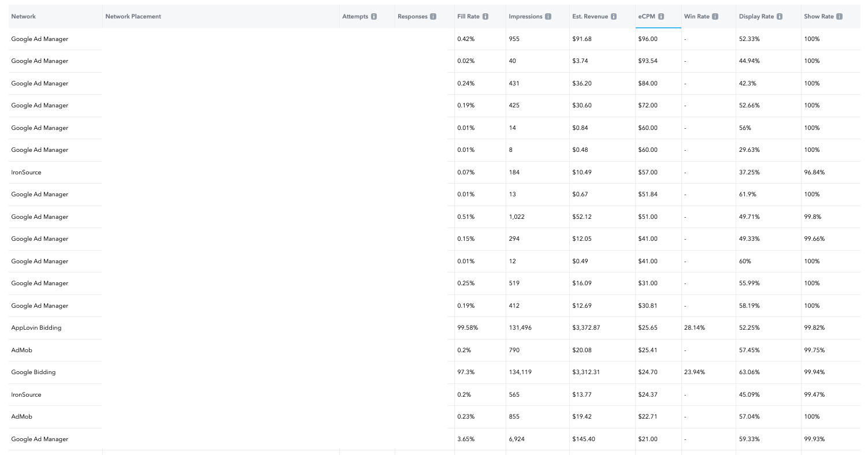The height and width of the screenshot is (455, 868).
Task: Open the Display Rate info tooltip
Action: pyautogui.click(x=780, y=16)
